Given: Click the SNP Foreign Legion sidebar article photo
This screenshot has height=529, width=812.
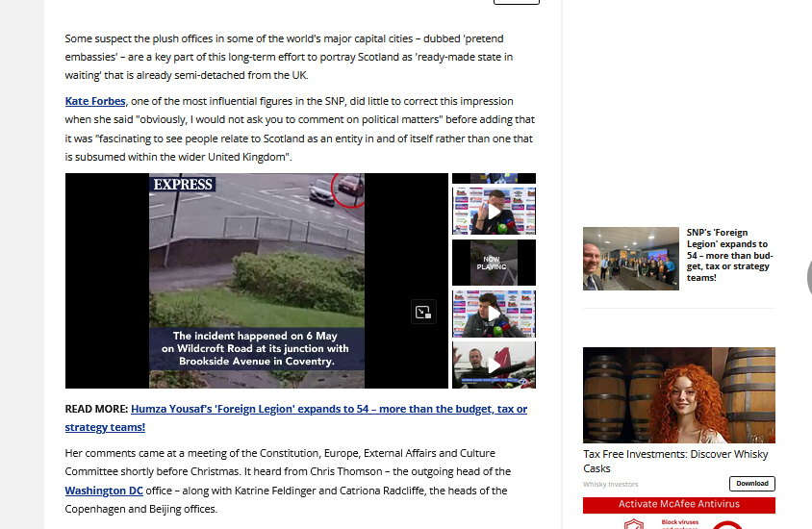Looking at the screenshot, I should 631,259.
